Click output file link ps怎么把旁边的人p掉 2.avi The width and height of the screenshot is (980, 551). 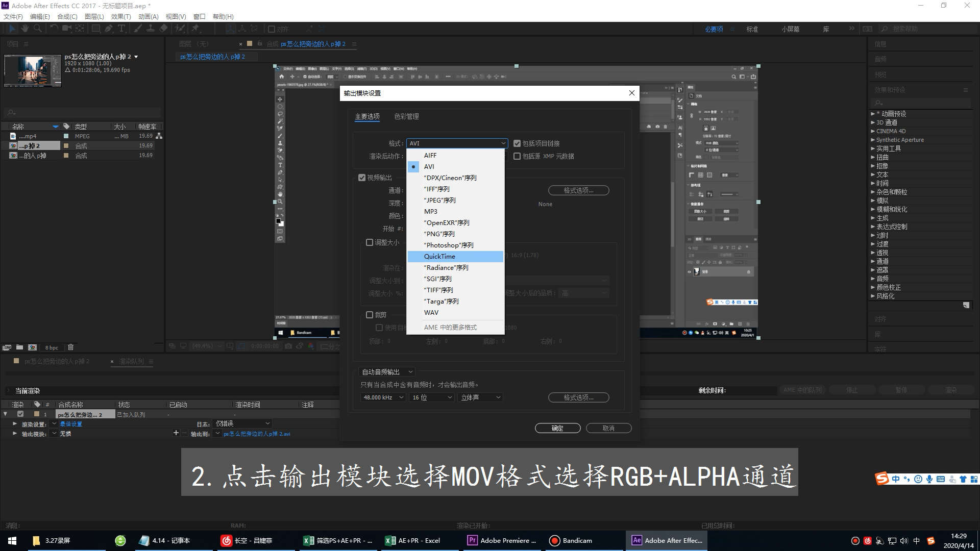[x=257, y=434]
